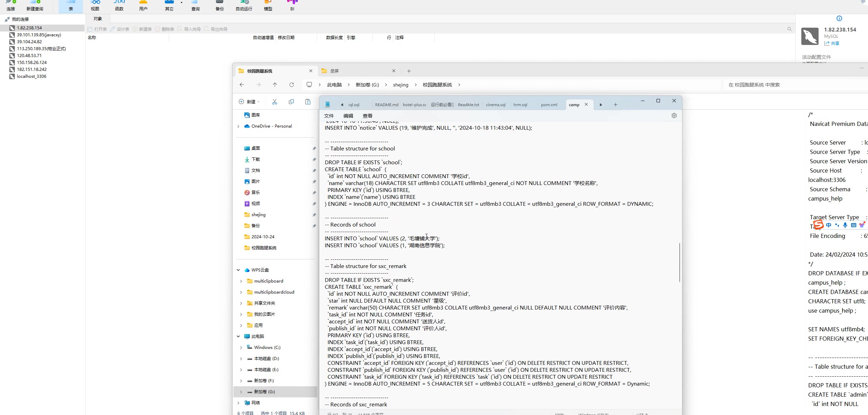Go up one folder level in File Explorer
This screenshot has width=868, height=415.
tap(275, 85)
